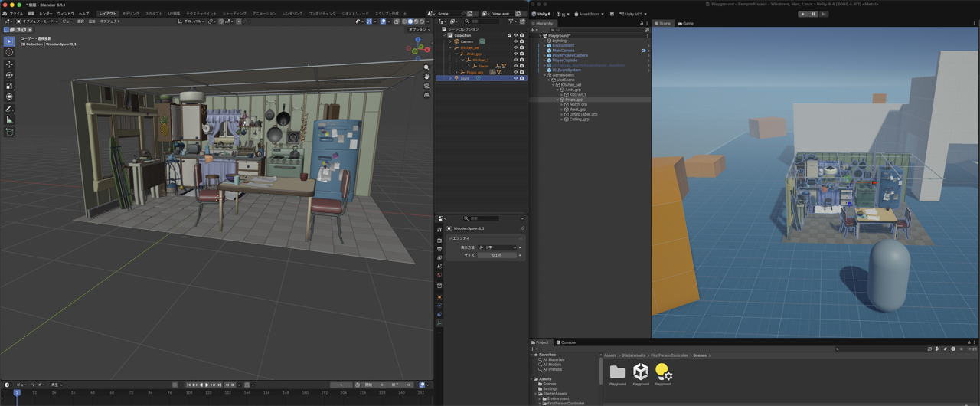Click the Unity Play button

click(x=802, y=14)
